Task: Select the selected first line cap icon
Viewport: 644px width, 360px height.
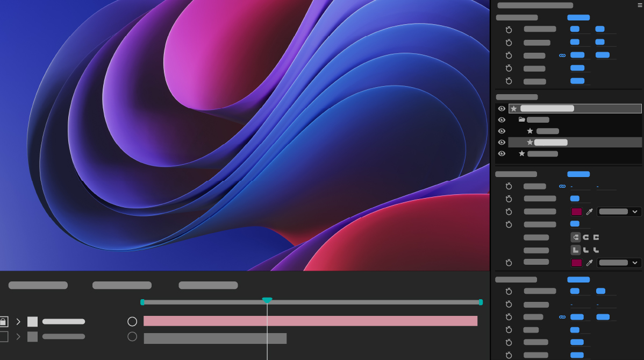Action: pyautogui.click(x=575, y=237)
